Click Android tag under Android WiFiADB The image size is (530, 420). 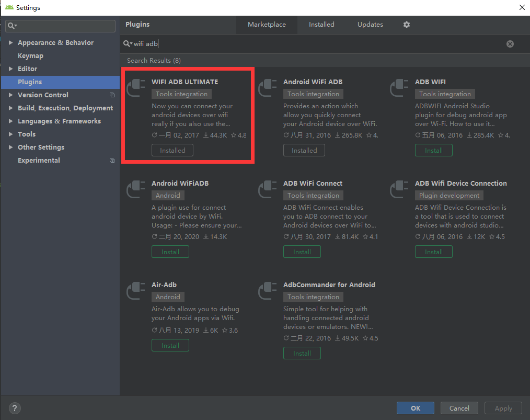(168, 196)
